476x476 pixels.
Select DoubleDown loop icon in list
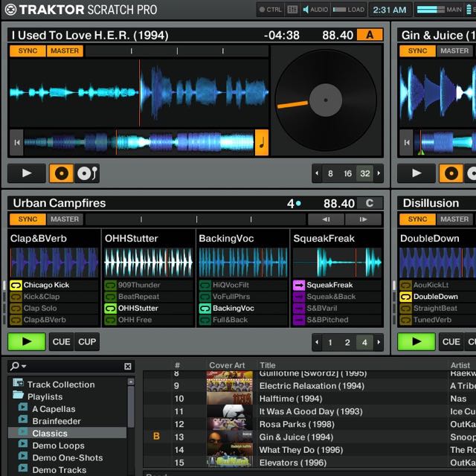(x=405, y=297)
